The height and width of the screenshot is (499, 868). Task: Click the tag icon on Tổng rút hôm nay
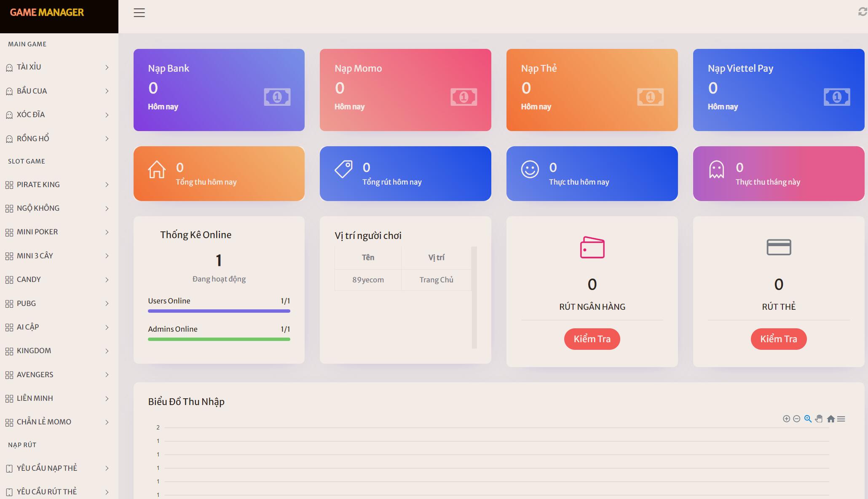click(x=343, y=169)
